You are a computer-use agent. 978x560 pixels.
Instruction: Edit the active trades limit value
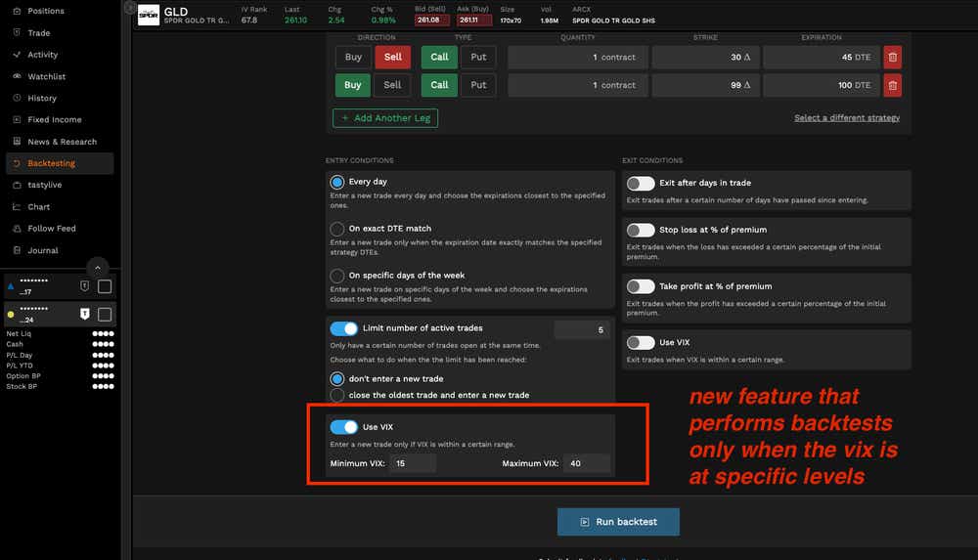point(581,330)
